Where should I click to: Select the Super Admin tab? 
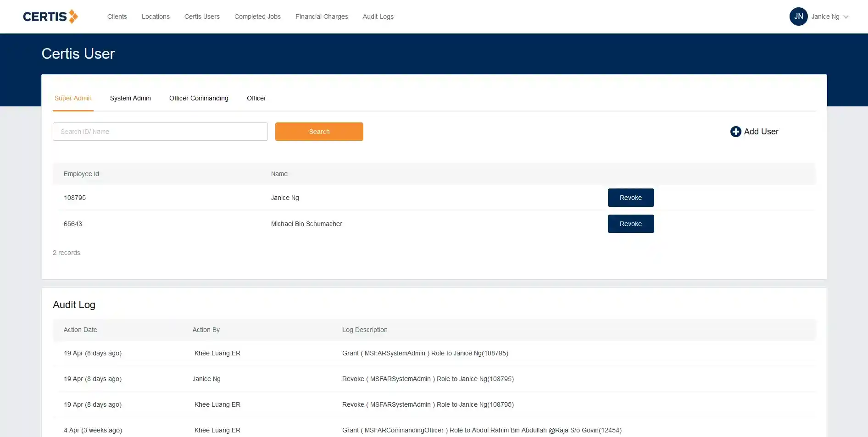point(73,98)
